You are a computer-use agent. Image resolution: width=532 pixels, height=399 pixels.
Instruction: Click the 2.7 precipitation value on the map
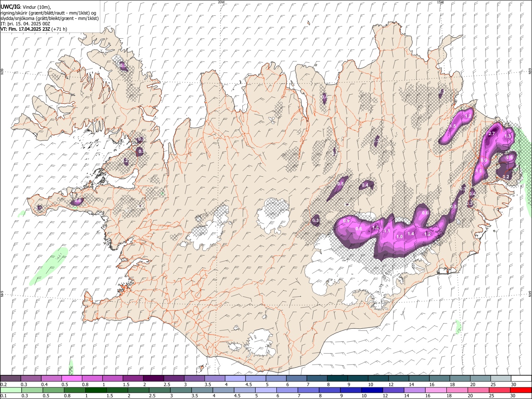492,133
